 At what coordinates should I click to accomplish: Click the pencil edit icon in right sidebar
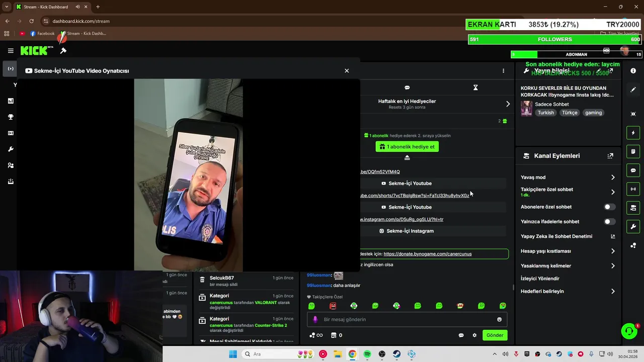[x=633, y=89]
